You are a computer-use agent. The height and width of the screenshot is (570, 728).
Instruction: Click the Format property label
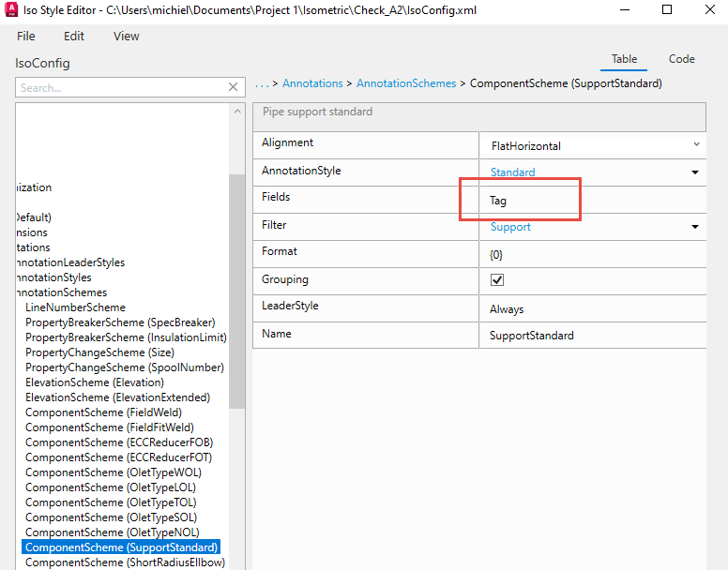point(279,251)
